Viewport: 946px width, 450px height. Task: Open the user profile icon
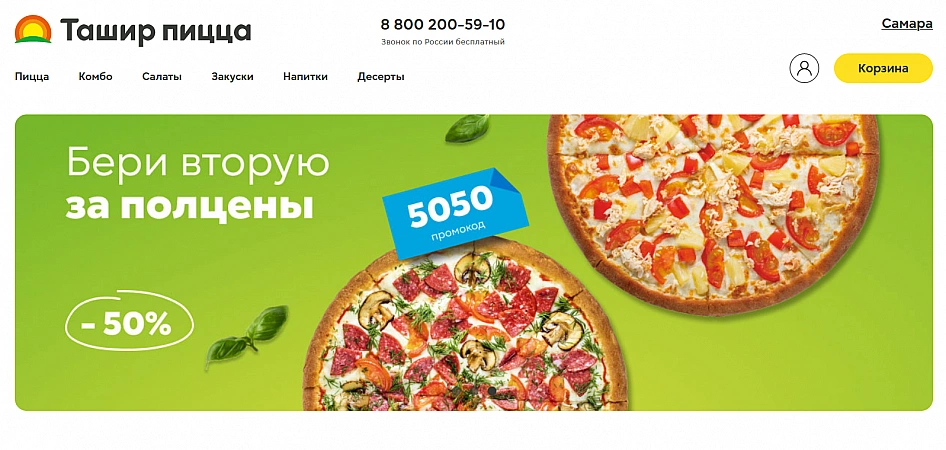tap(804, 68)
